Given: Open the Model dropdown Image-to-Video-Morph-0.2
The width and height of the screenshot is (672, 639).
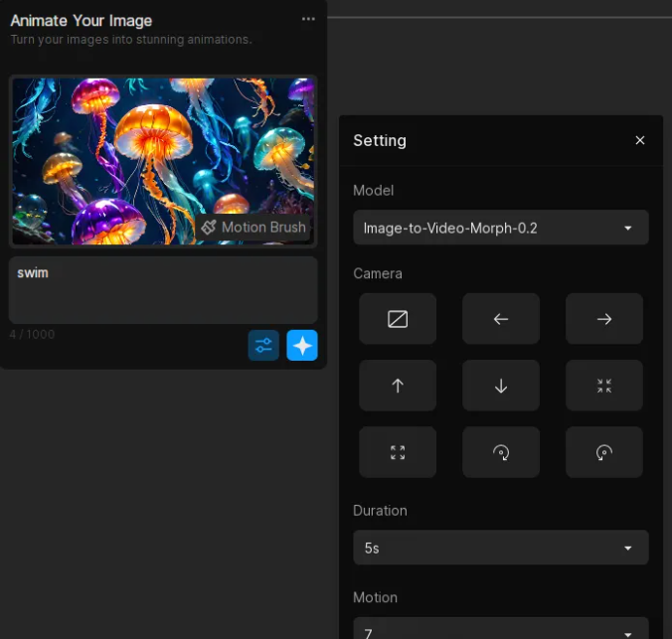Looking at the screenshot, I should (x=501, y=228).
